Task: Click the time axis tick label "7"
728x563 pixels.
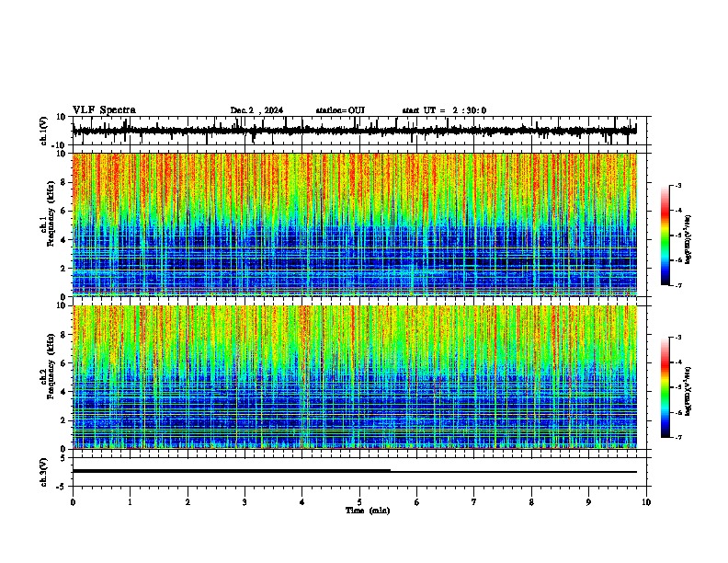Action: [x=474, y=502]
